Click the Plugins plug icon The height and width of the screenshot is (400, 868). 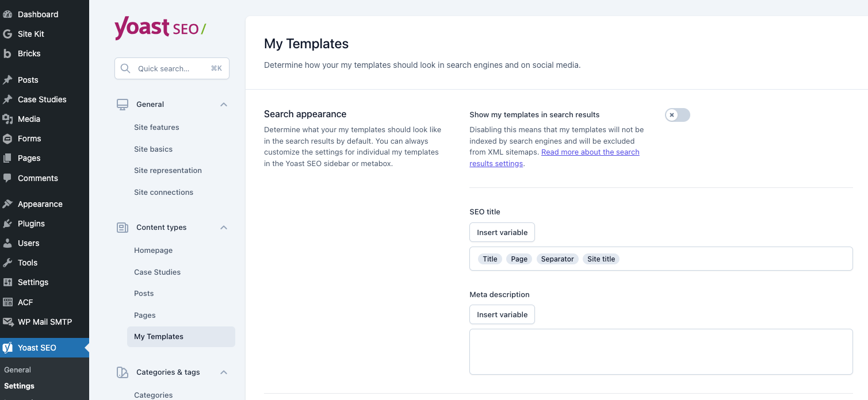tap(7, 224)
